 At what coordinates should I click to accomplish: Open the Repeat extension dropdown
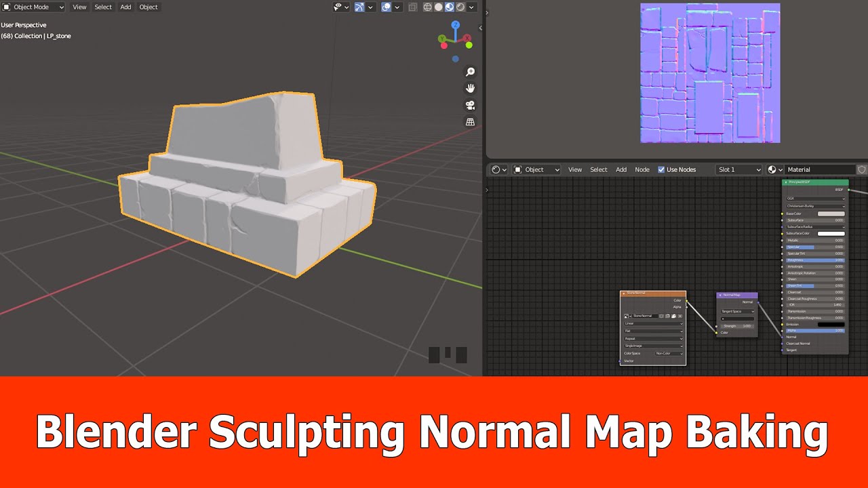click(654, 338)
